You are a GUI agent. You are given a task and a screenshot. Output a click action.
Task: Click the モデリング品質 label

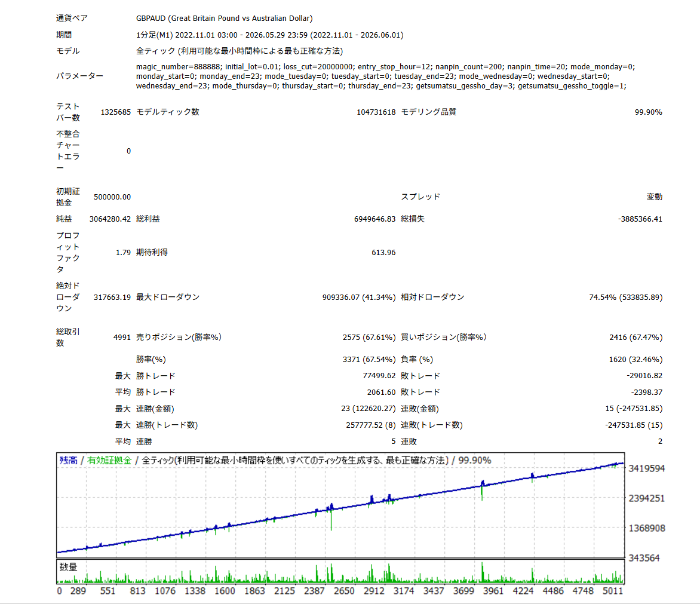(429, 112)
